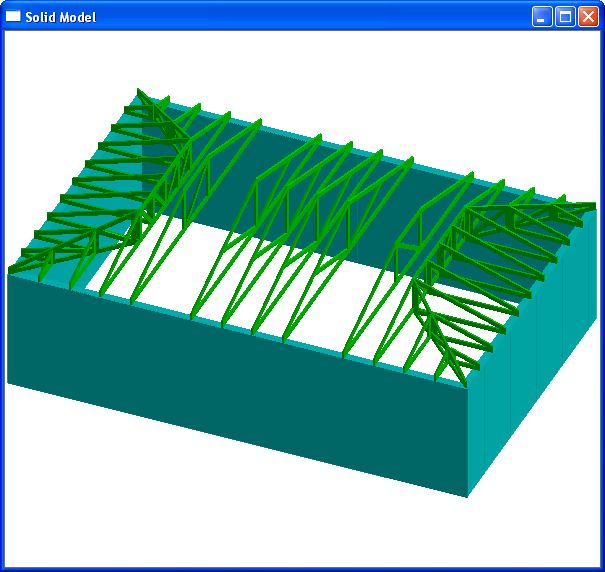Pick the back-right corner truss ends
This screenshot has height=572, width=605.
(x=570, y=212)
